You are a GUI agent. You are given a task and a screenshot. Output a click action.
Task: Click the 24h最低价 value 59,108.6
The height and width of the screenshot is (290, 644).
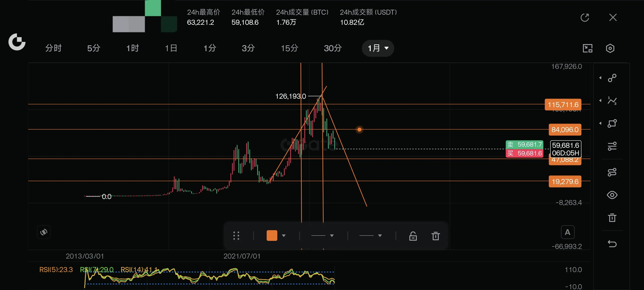pos(245,22)
